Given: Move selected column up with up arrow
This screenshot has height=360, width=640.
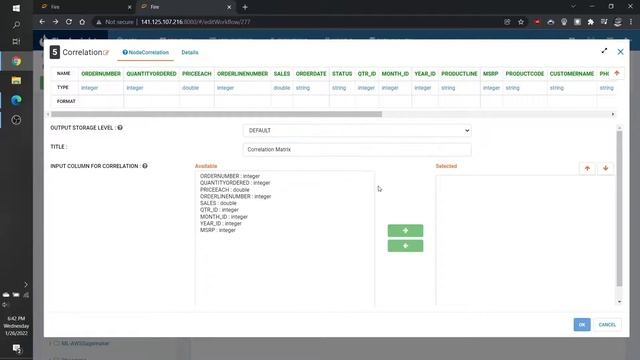Looking at the screenshot, I should [587, 168].
